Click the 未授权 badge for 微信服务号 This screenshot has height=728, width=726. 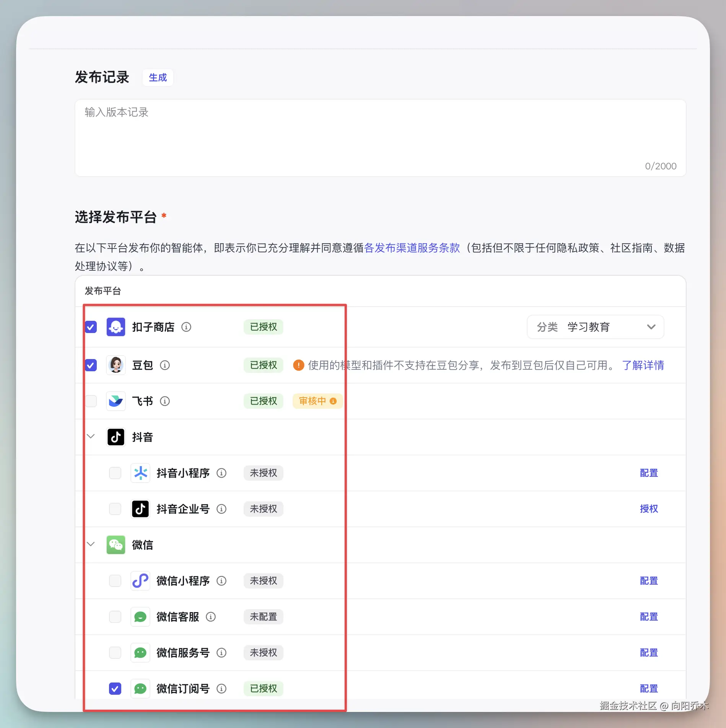(264, 653)
